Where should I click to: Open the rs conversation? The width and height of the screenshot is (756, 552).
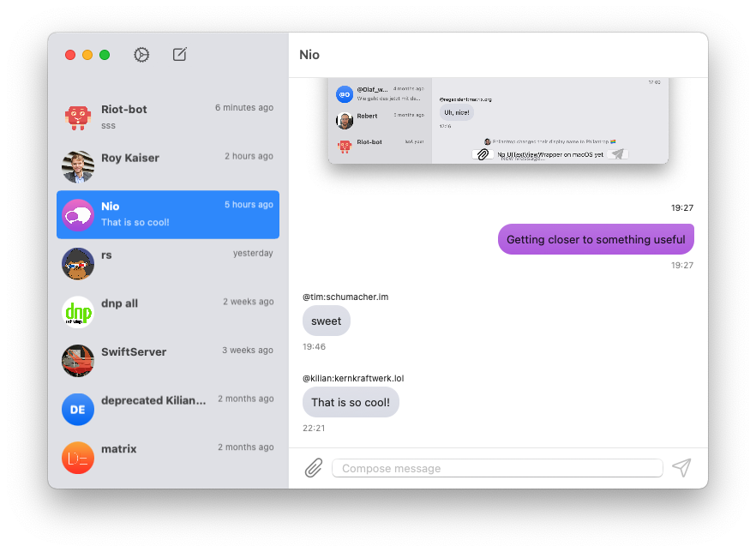click(168, 263)
